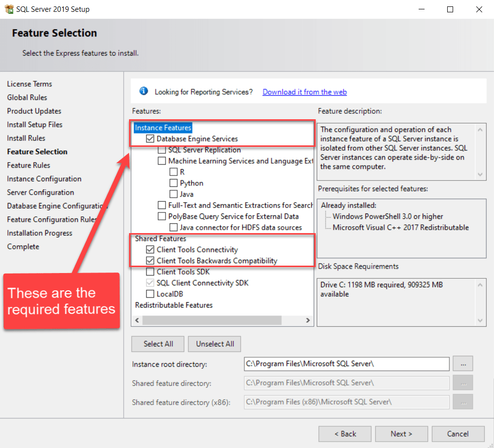Enable Full-Text and Semantic Extractions for Search

point(161,205)
